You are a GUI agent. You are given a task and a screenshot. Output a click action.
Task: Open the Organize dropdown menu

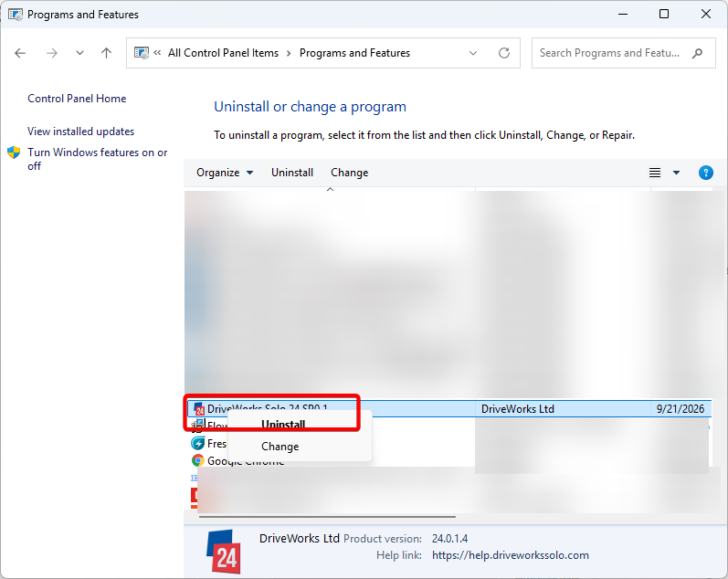pos(225,173)
